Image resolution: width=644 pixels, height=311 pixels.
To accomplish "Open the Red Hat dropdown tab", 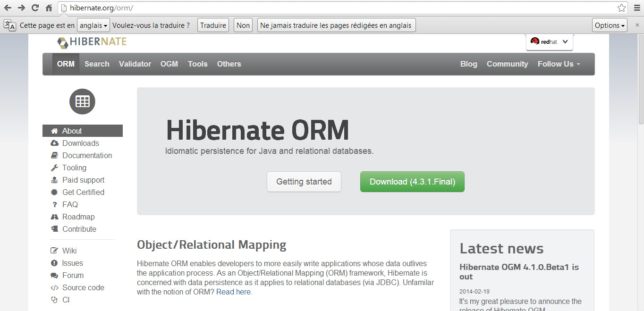I will (x=550, y=42).
